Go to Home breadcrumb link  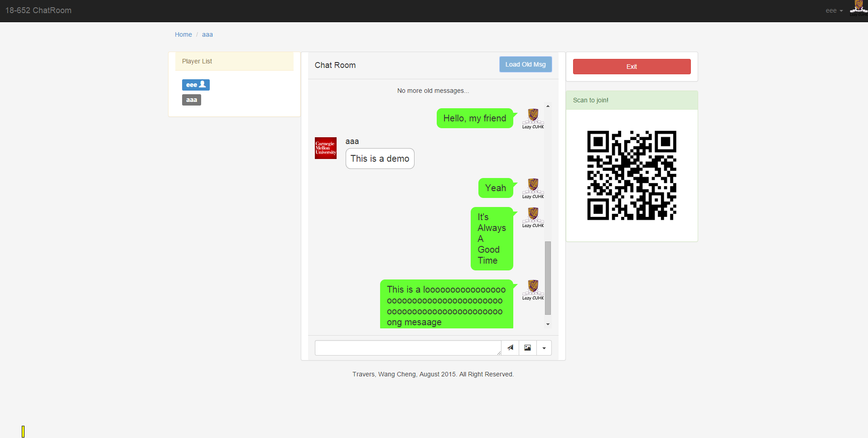(183, 34)
